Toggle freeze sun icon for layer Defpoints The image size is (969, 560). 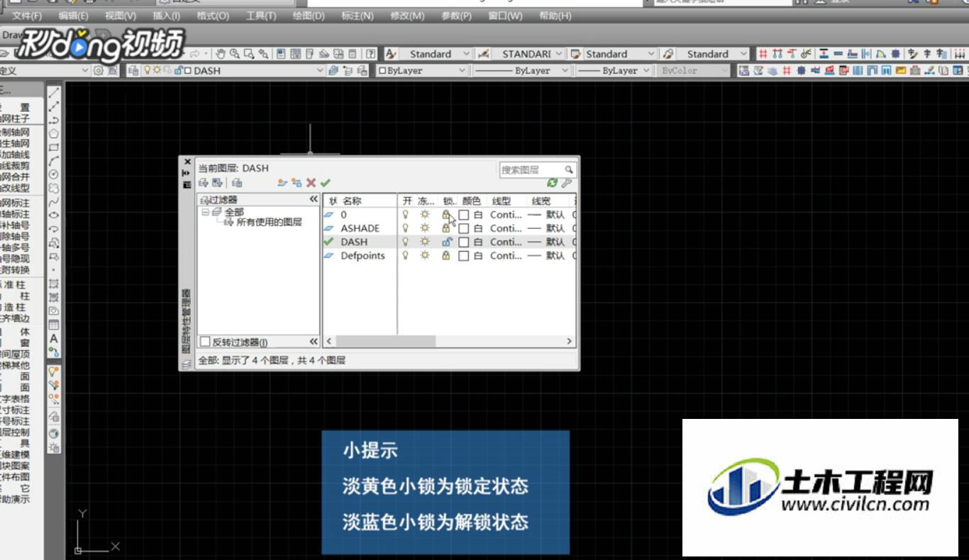point(425,255)
